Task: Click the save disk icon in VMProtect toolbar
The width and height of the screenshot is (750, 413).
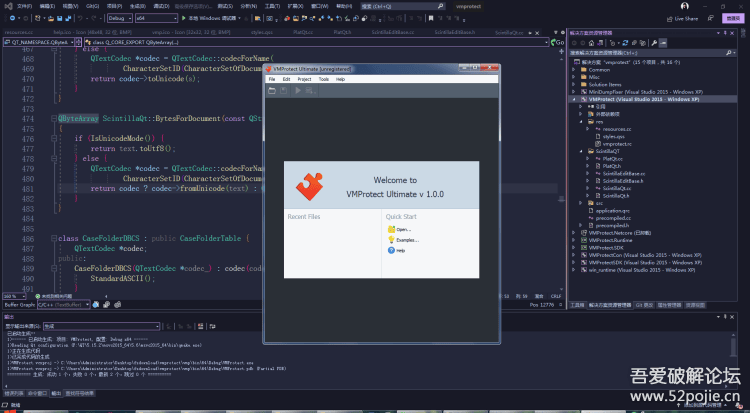Action: [x=284, y=90]
